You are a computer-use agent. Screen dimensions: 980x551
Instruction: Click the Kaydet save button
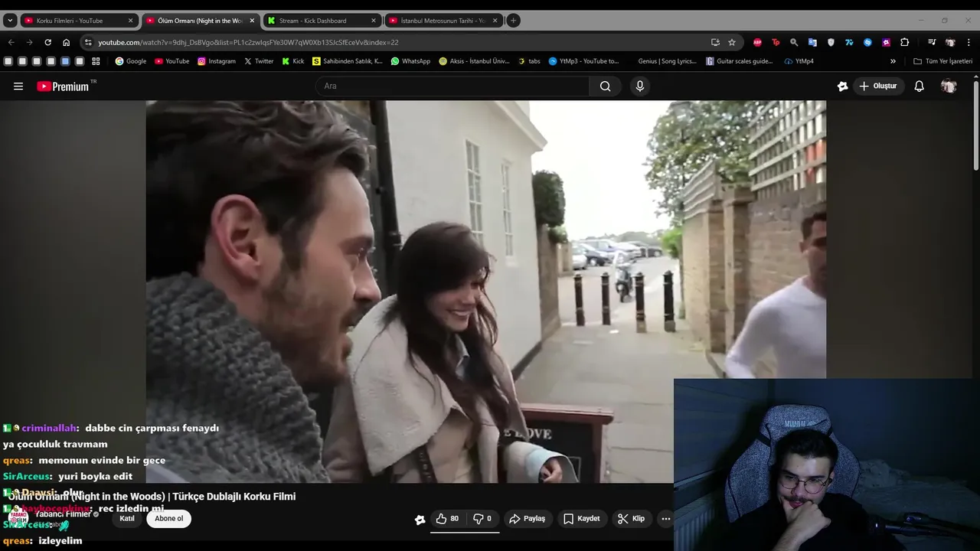(581, 519)
